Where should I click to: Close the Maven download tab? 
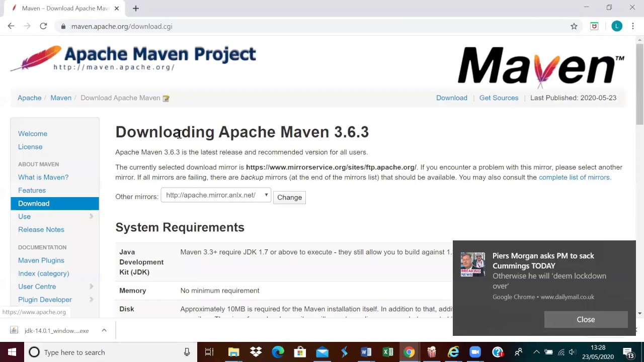(117, 8)
